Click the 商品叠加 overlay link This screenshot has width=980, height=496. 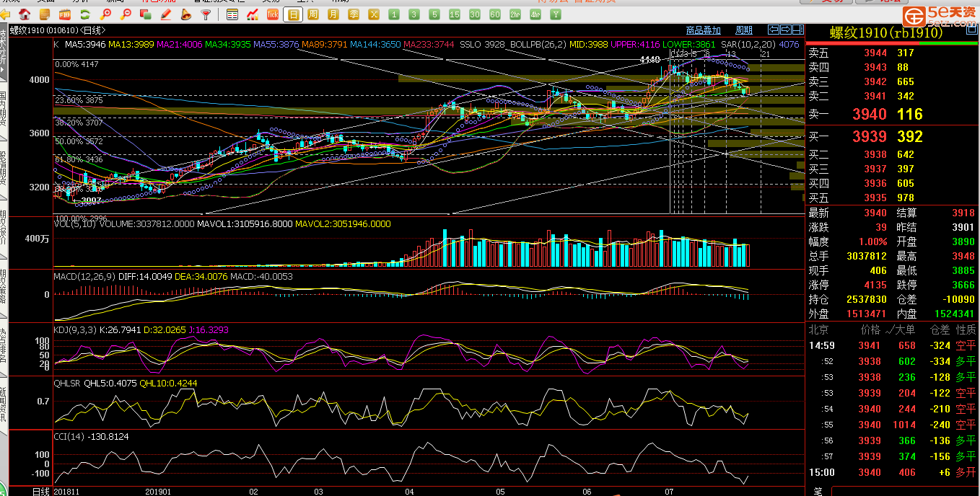[x=703, y=30]
